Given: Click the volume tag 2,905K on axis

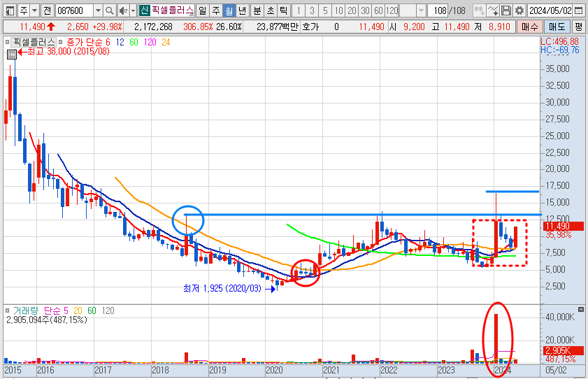Looking at the screenshot, I should 564,350.
